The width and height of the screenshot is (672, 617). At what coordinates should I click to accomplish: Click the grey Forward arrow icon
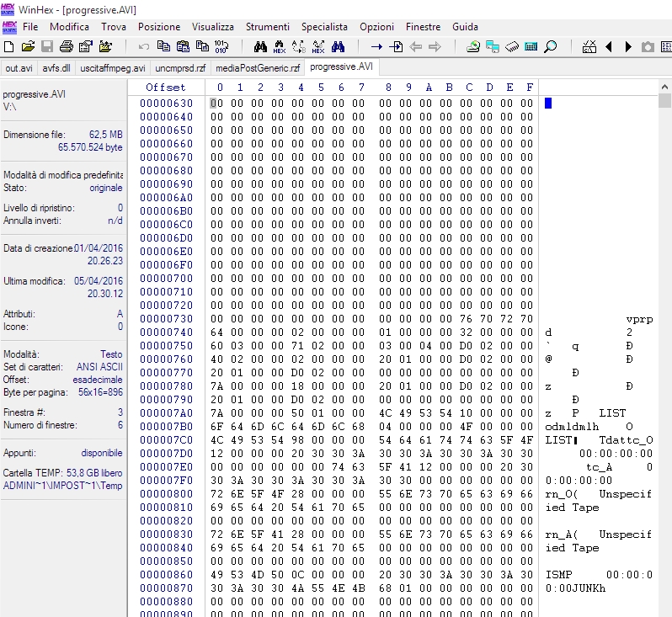pos(435,46)
